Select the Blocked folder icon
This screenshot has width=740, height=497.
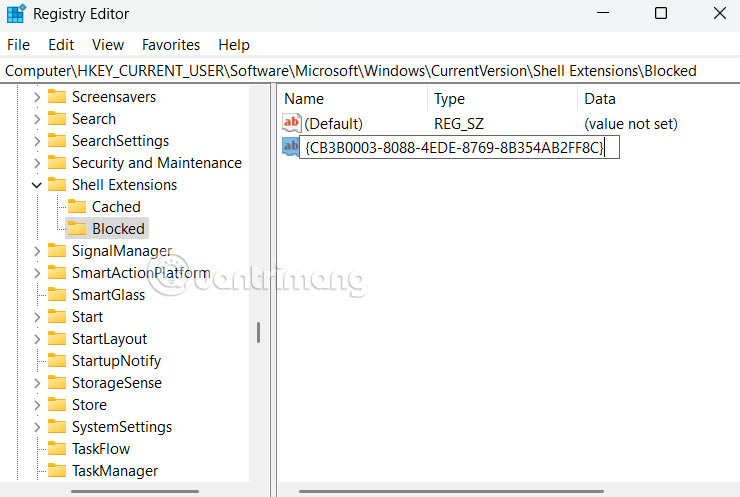click(x=77, y=229)
